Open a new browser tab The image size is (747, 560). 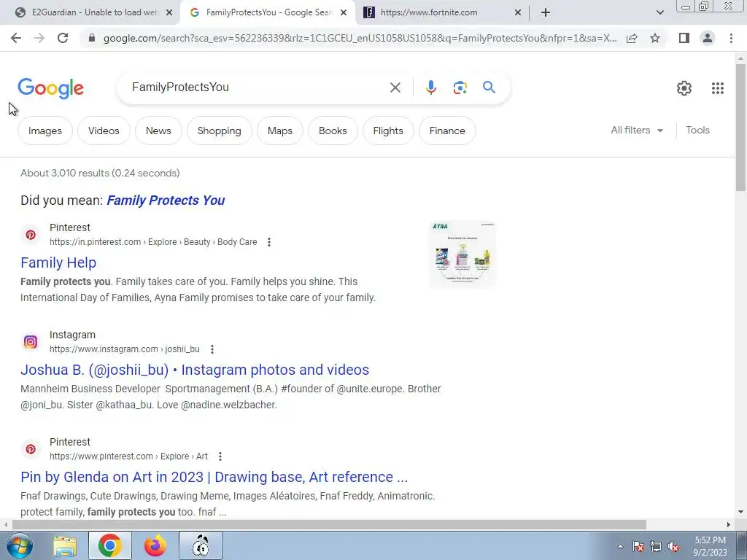[546, 13]
